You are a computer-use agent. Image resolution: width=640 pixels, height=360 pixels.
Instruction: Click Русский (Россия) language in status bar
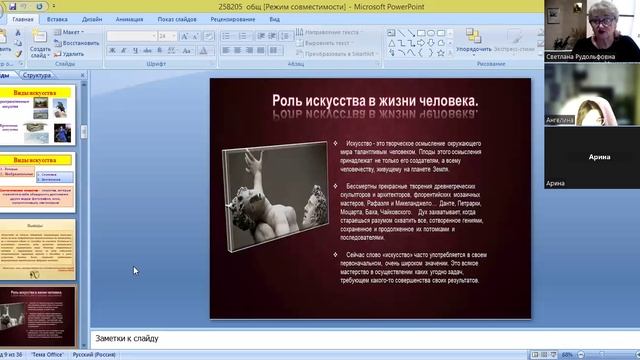(94, 355)
